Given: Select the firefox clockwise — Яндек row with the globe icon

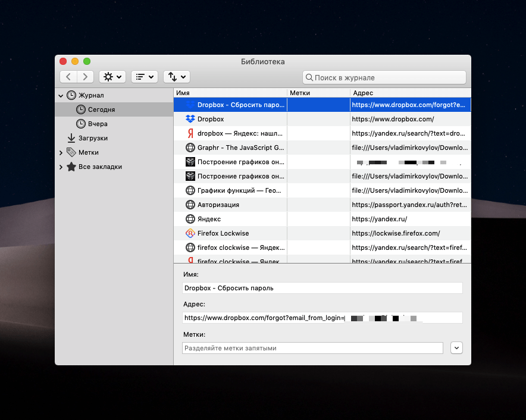Looking at the screenshot, I should (323, 247).
